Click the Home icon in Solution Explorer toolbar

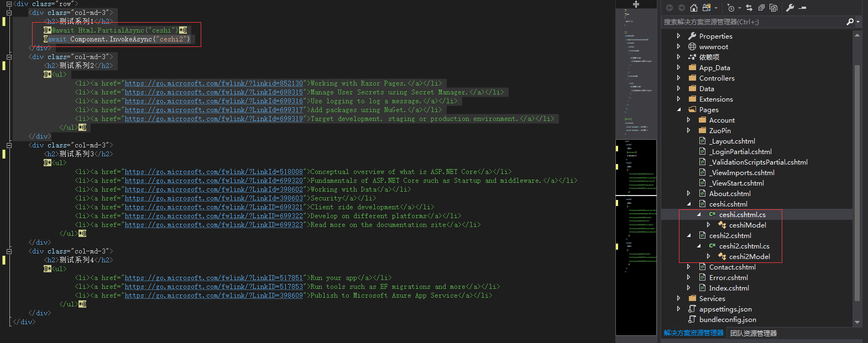pos(694,8)
